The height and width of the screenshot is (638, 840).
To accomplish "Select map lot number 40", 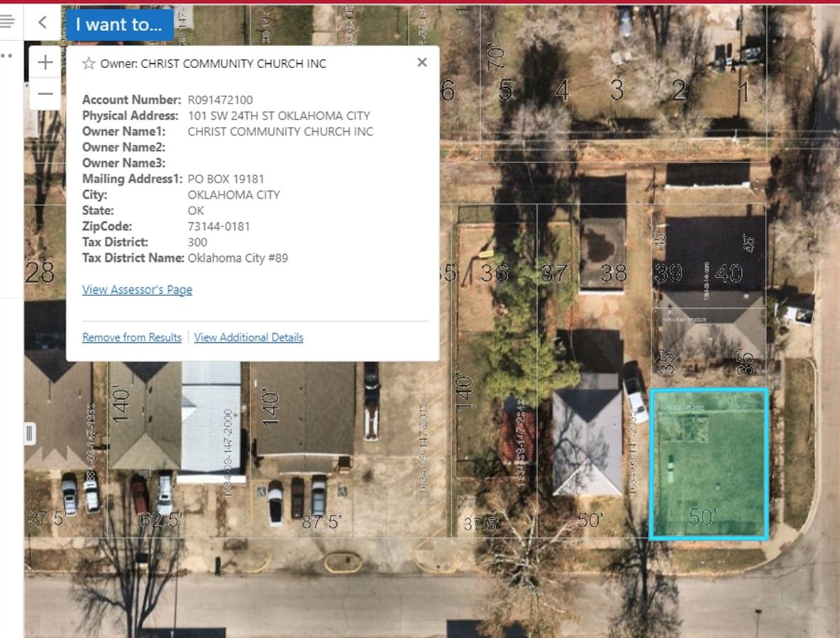I will coord(729,273).
